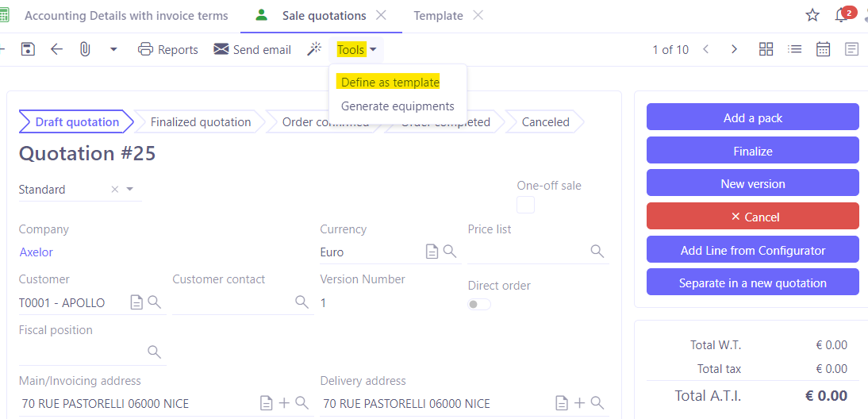View Delivery address details icon

pos(561,403)
